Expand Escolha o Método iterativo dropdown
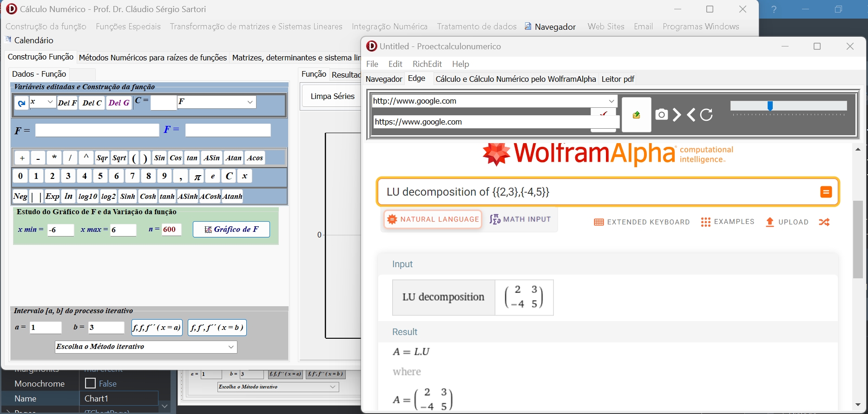Viewport: 868px width, 414px height. pos(231,347)
